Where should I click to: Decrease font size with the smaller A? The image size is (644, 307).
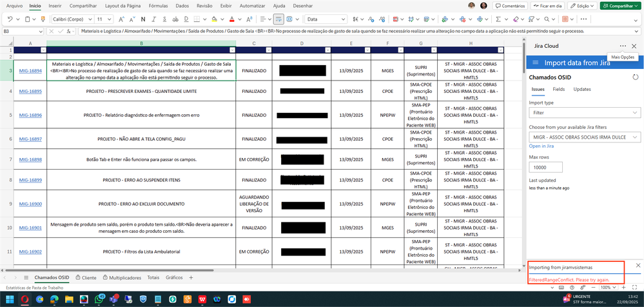(132, 19)
